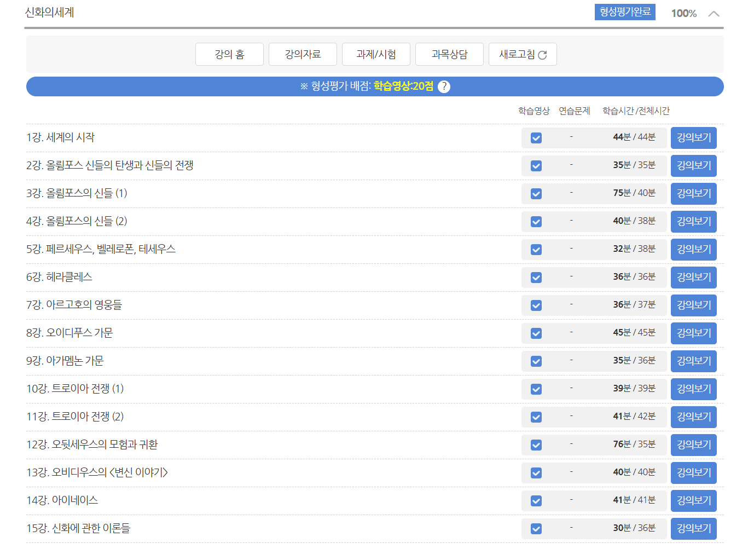This screenshot has height=560, width=748.
Task: Select the lecture title 3강. 올림포스의 신들 (1)
Action: pos(77,193)
